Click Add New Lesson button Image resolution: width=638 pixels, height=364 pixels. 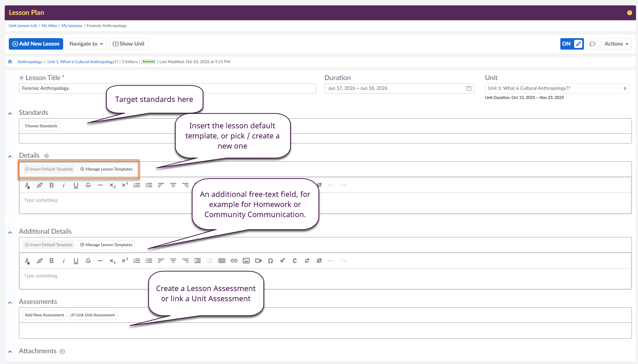click(x=36, y=44)
